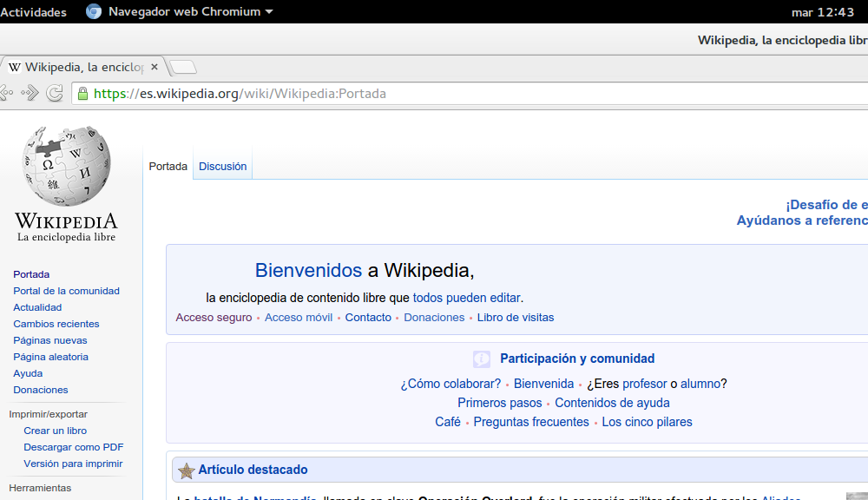Open Versión para imprimir link

point(73,464)
